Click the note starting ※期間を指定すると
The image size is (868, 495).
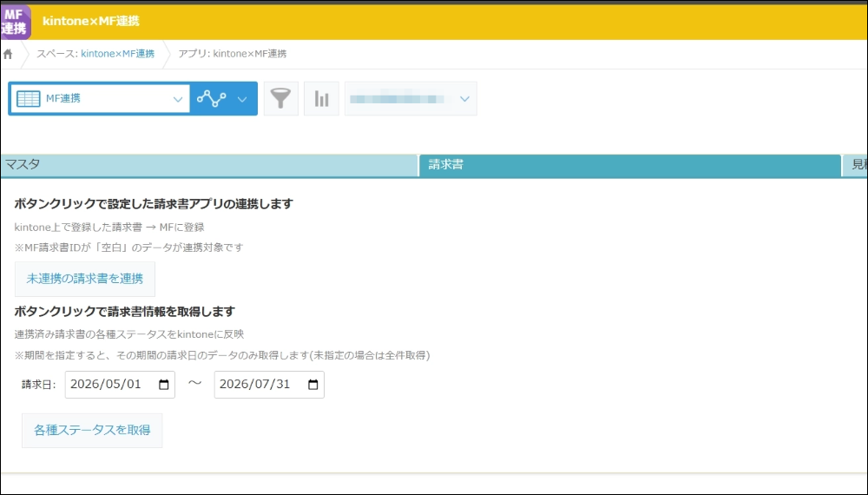(222, 355)
